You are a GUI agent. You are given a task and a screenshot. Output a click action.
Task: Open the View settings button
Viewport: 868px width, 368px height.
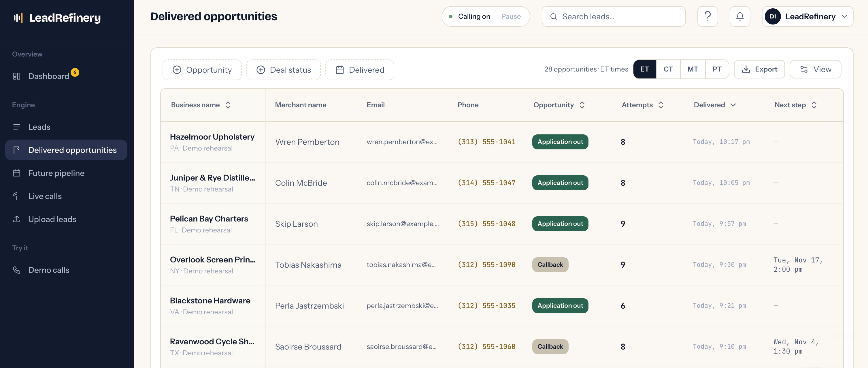(815, 69)
